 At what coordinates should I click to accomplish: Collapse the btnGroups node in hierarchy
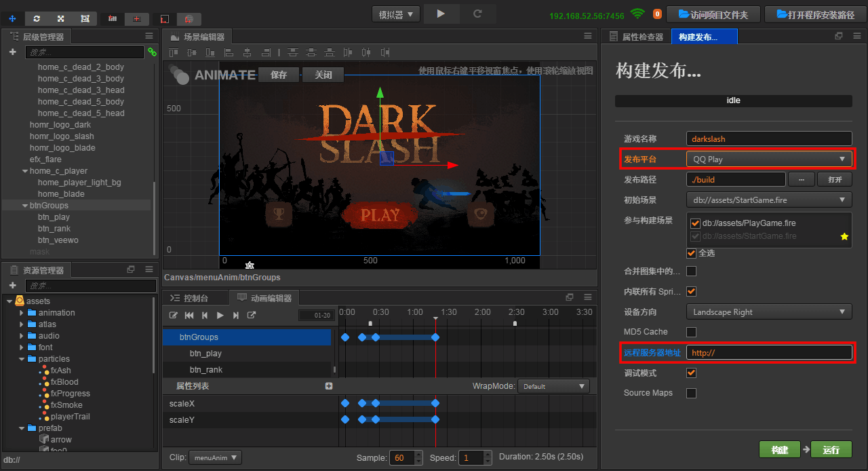[x=25, y=206]
